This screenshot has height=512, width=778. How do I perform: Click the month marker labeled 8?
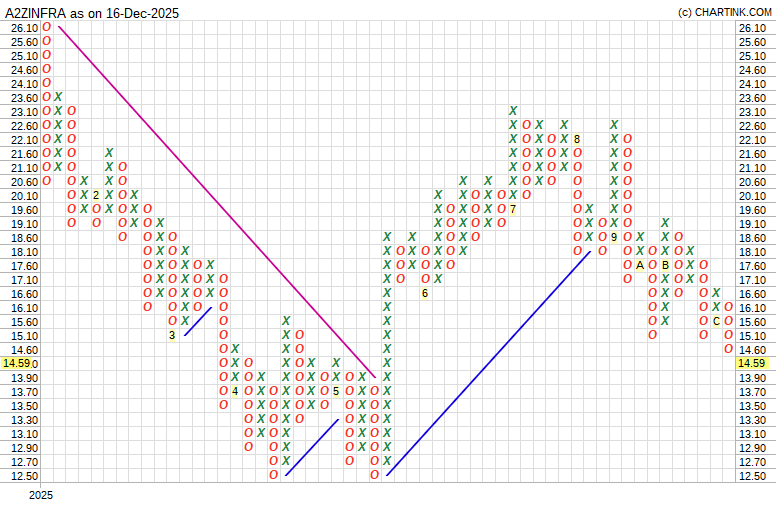[577, 139]
